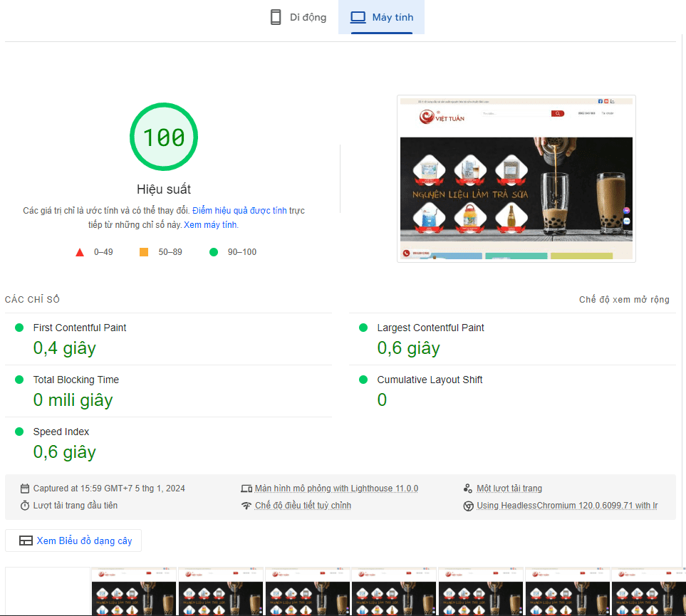This screenshot has width=686, height=616.
Task: Click the Largest Contentful Paint metric label
Action: click(430, 328)
